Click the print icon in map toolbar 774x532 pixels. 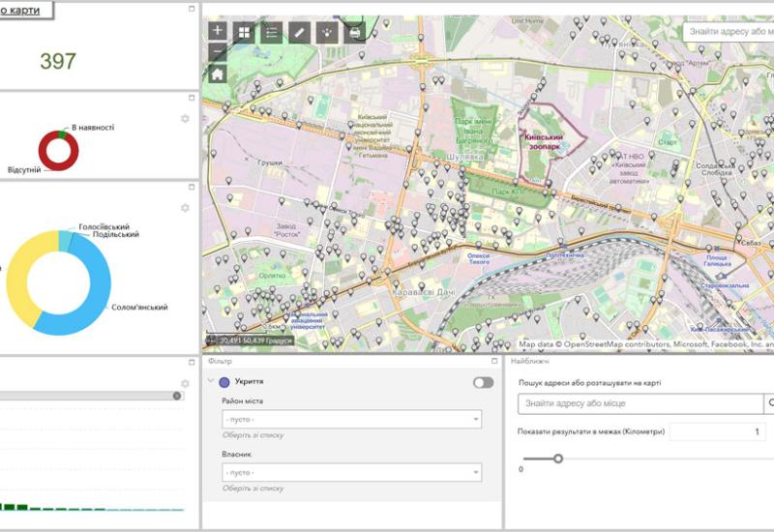coord(355,32)
